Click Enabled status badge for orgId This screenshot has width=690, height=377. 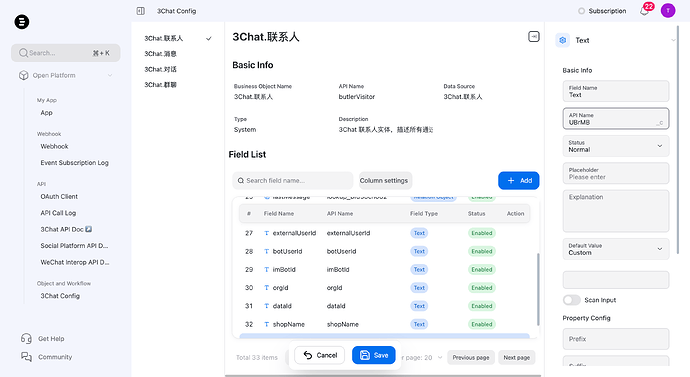(482, 288)
